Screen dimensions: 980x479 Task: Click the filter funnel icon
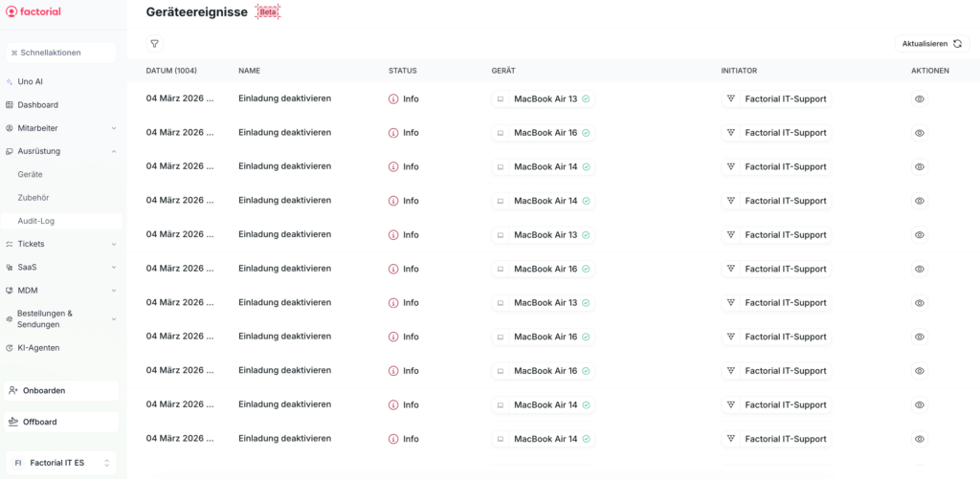pyautogui.click(x=154, y=44)
